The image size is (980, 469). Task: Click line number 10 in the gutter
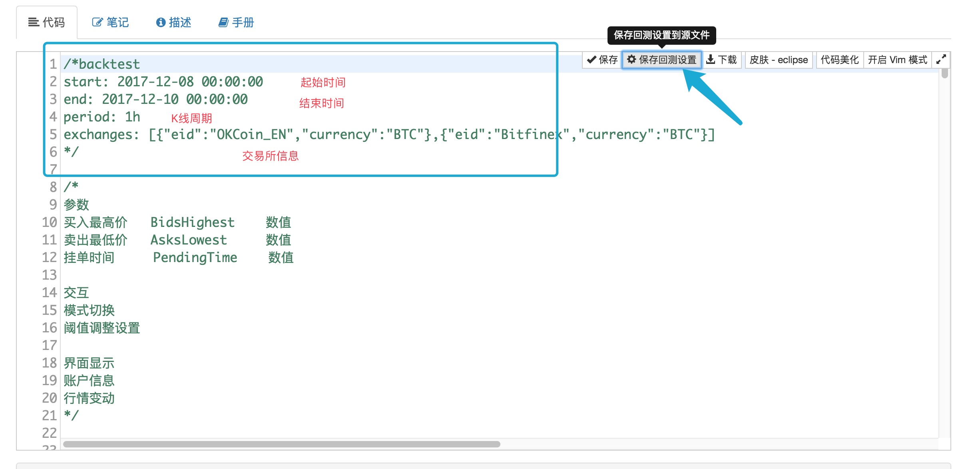tap(50, 222)
